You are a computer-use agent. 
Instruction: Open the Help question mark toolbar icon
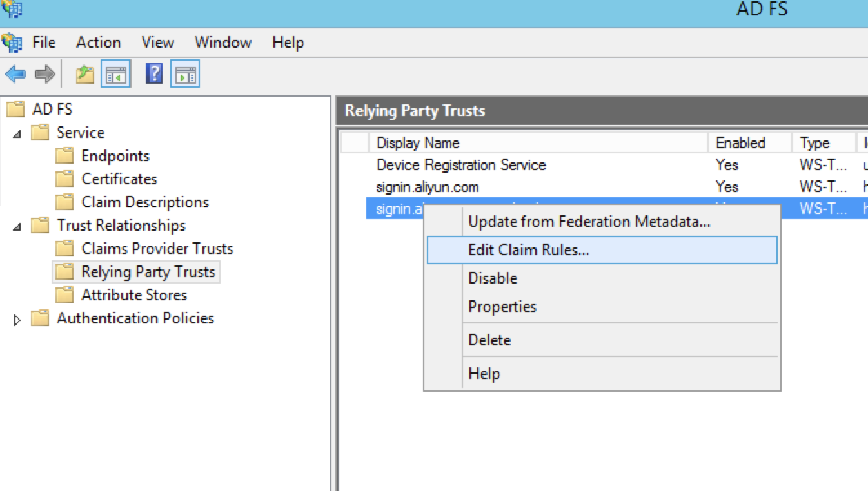pyautogui.click(x=154, y=73)
